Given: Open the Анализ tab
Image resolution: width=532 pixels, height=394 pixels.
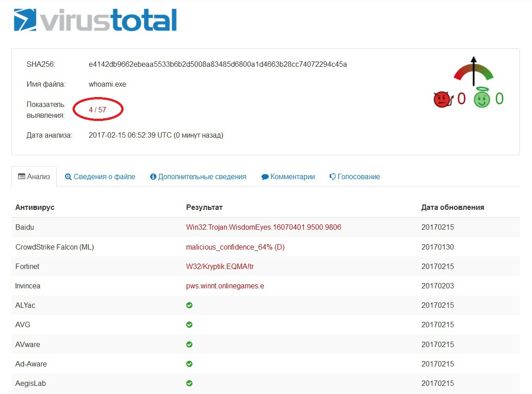Looking at the screenshot, I should click(x=34, y=176).
